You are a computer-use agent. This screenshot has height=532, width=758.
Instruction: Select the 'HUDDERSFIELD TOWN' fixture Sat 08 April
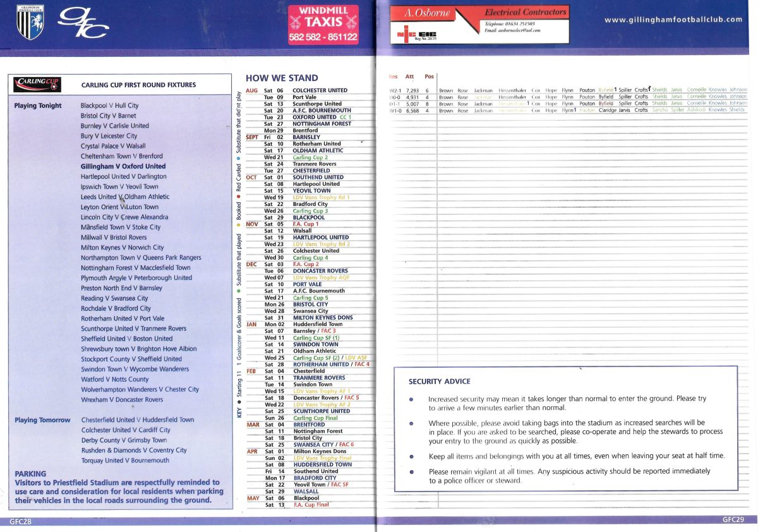[x=322, y=464]
